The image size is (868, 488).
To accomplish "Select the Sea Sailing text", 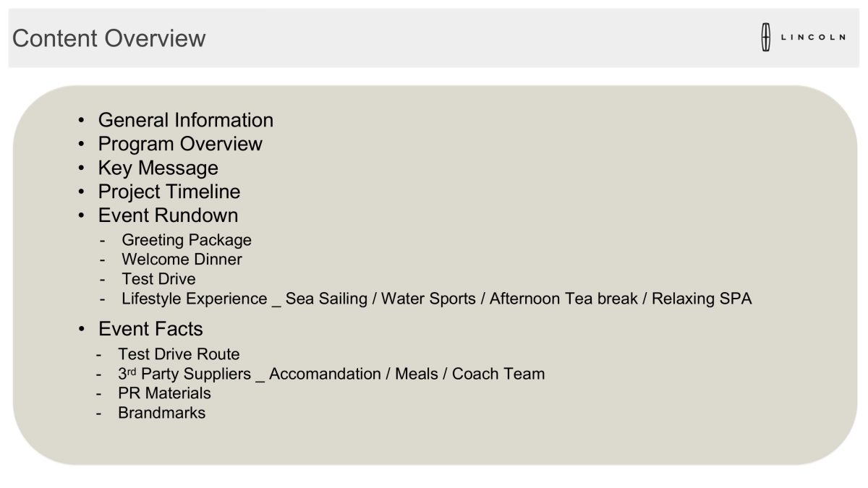I will pyautogui.click(x=326, y=299).
